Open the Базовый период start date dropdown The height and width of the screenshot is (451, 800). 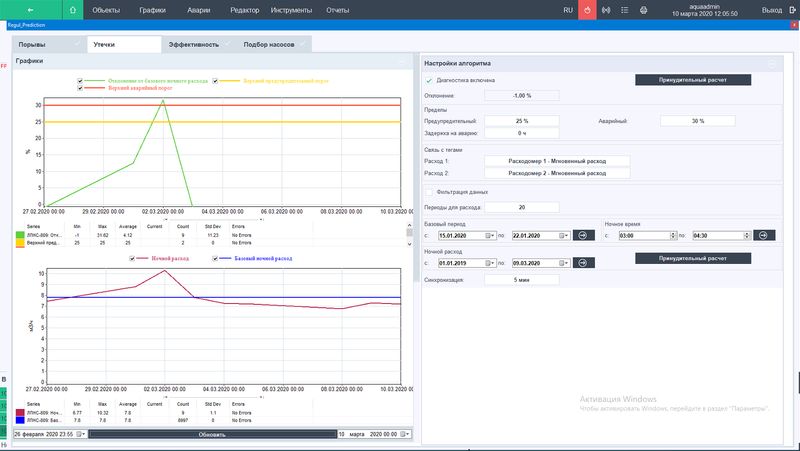tap(491, 235)
